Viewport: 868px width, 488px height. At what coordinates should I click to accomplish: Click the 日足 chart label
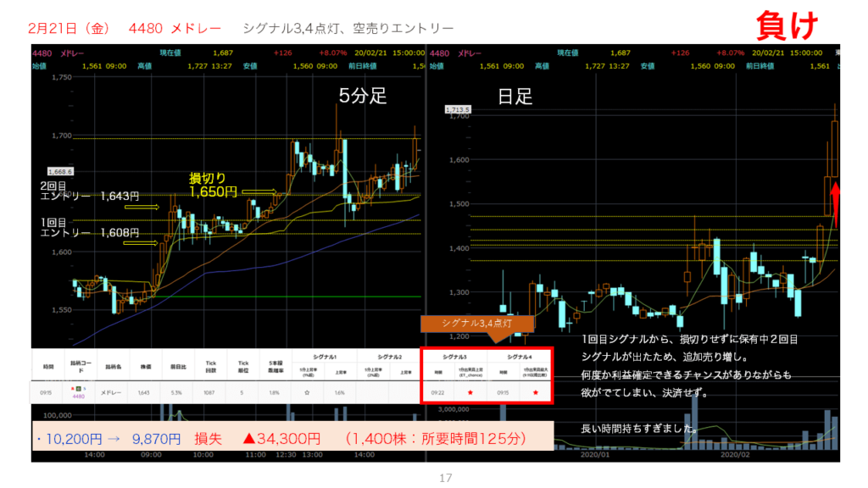515,97
